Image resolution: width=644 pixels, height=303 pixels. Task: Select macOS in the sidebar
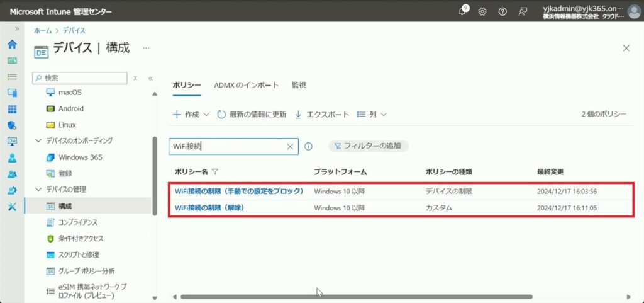70,93
